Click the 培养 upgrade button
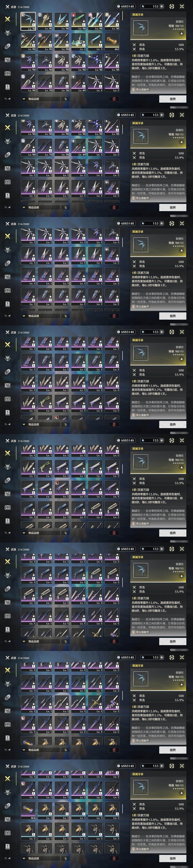193x868 pixels. [x=173, y=99]
